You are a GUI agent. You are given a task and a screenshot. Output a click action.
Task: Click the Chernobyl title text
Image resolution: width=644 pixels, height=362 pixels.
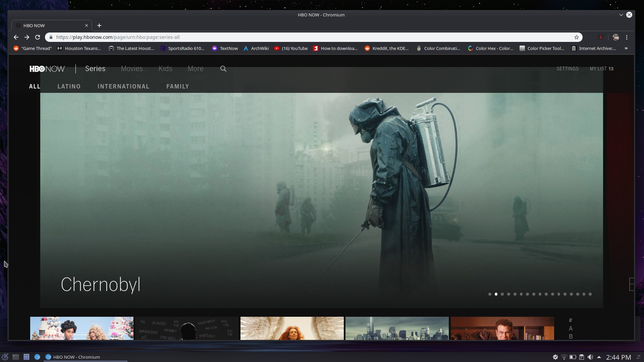click(x=101, y=285)
